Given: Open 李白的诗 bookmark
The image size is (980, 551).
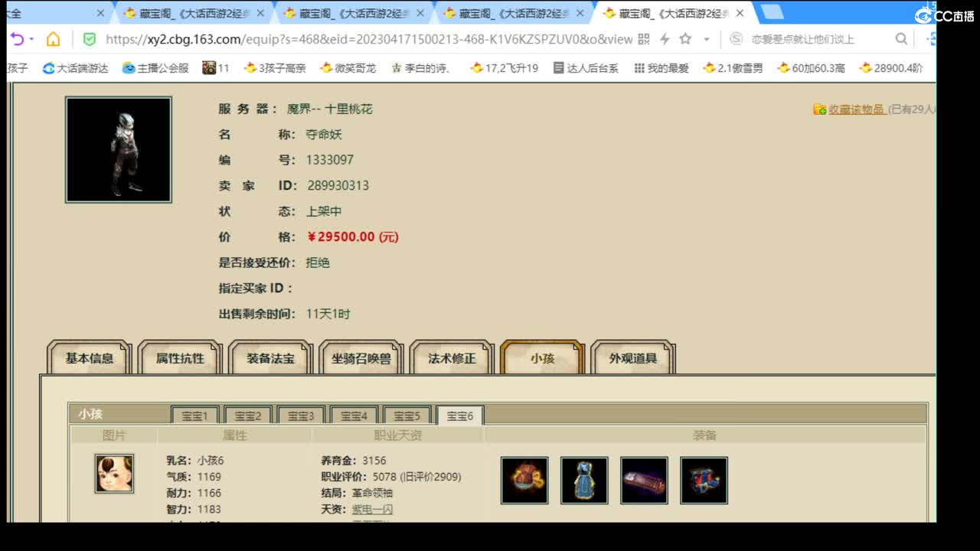Looking at the screenshot, I should click(x=420, y=68).
